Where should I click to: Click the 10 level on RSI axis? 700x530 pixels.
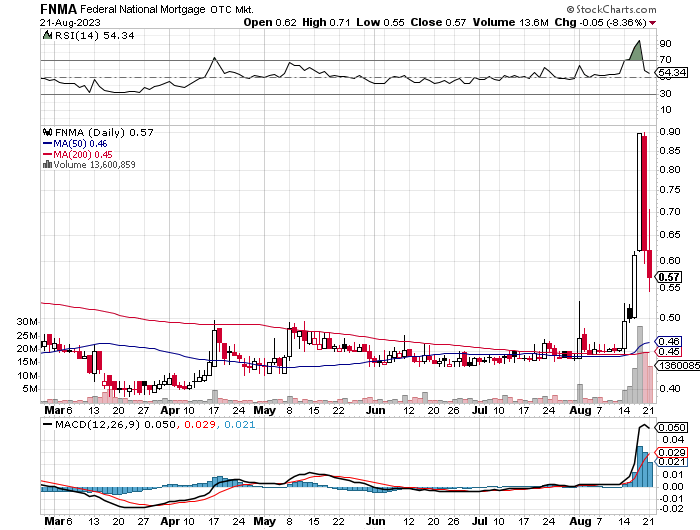pos(665,109)
